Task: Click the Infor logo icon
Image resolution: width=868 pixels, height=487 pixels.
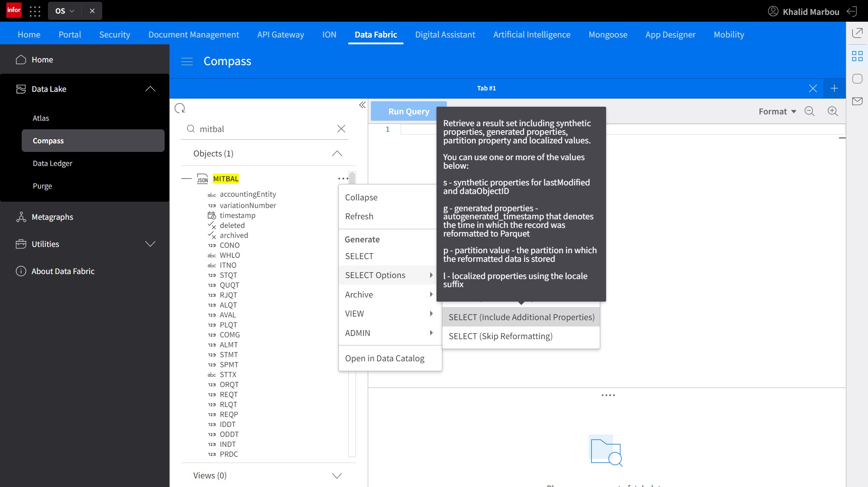Action: (x=14, y=10)
